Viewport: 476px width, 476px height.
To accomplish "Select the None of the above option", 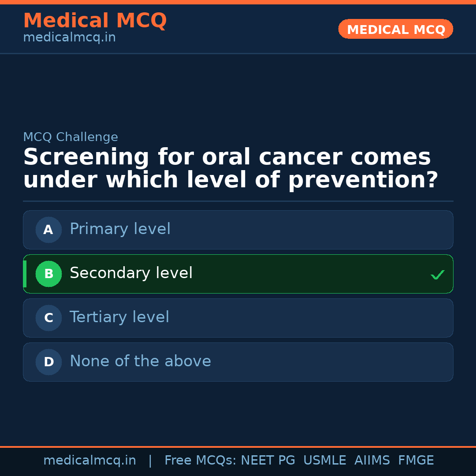I will coord(238,362).
